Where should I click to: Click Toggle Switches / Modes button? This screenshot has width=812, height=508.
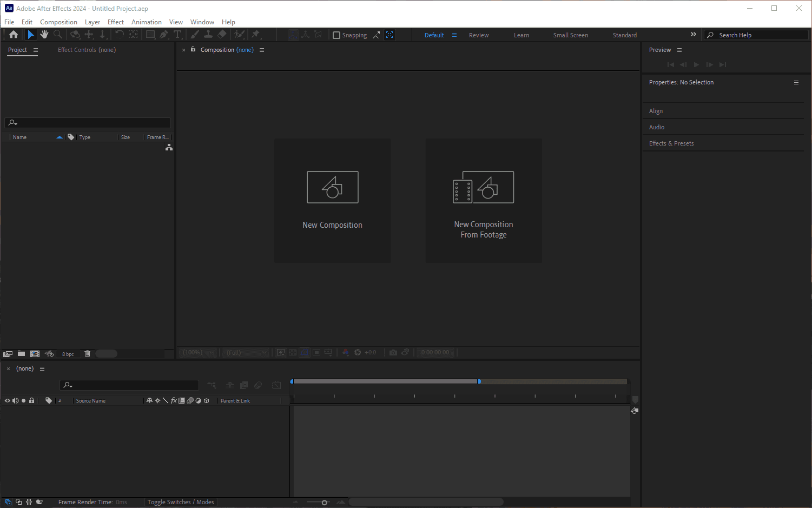coord(181,502)
